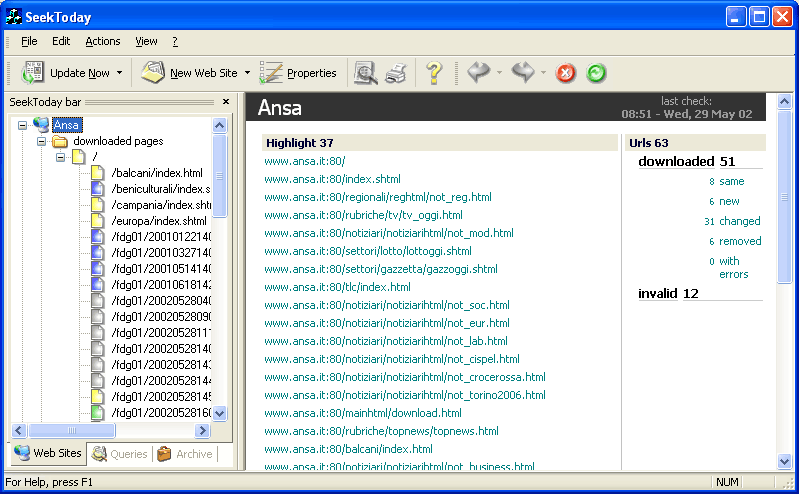The height and width of the screenshot is (494, 799).
Task: Click the red stop icon
Action: tap(566, 73)
